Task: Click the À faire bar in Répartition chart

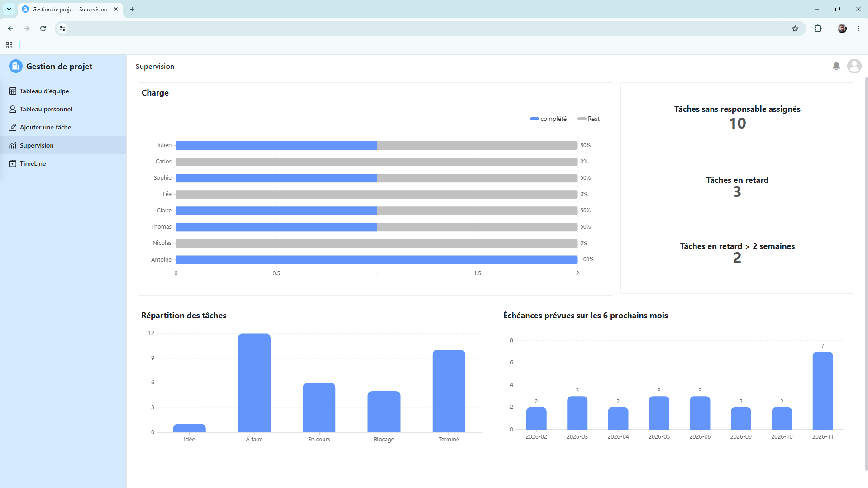Action: coord(254,383)
